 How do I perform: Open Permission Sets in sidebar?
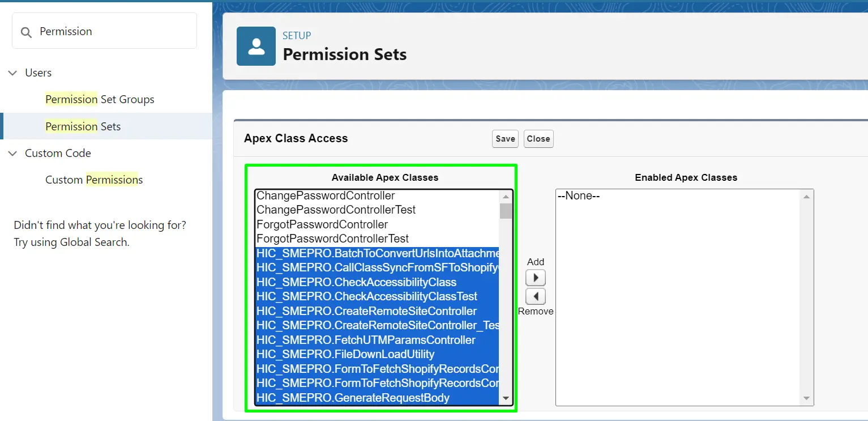(83, 126)
